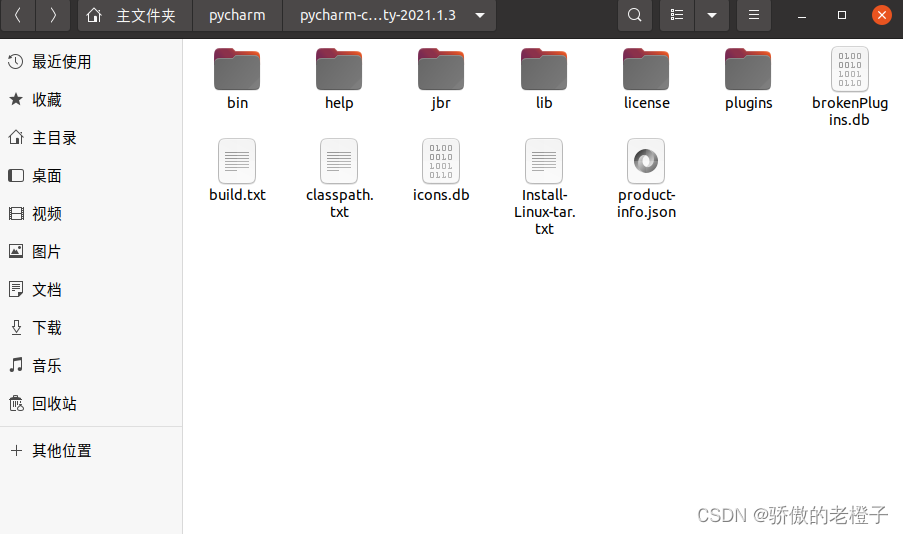903x534 pixels.
Task: Open the hamburger main menu
Action: (754, 15)
